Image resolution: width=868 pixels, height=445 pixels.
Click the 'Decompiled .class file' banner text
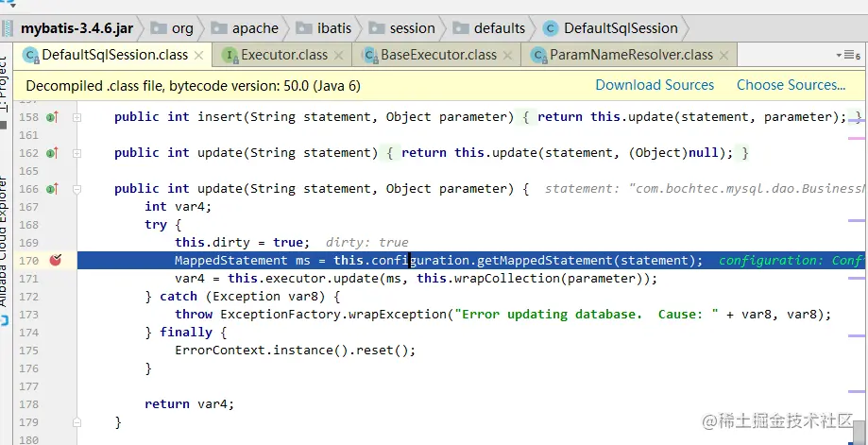pos(194,86)
